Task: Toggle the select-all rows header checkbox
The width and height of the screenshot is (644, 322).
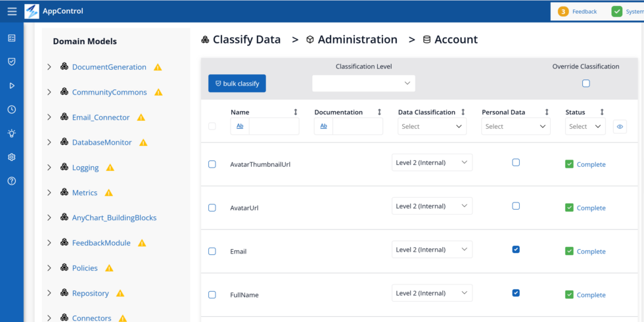Action: [212, 126]
